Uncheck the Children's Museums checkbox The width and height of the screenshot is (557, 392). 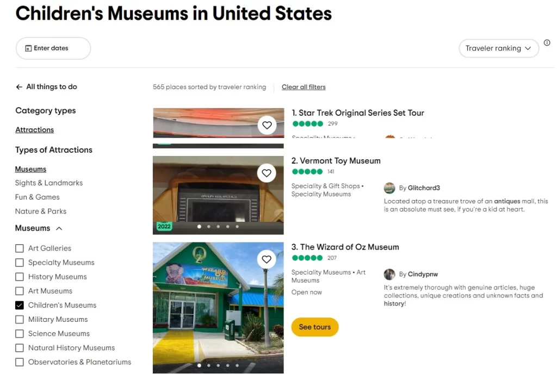20,305
